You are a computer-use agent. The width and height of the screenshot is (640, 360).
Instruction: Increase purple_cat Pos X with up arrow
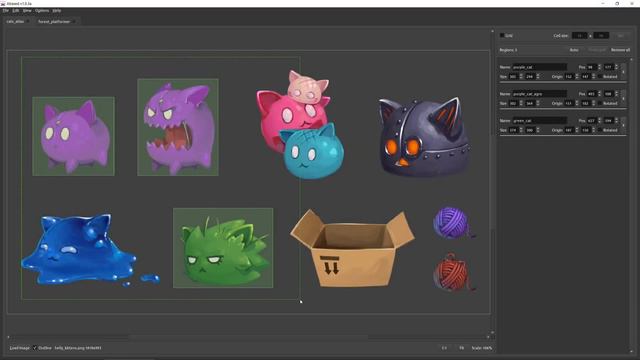point(599,66)
